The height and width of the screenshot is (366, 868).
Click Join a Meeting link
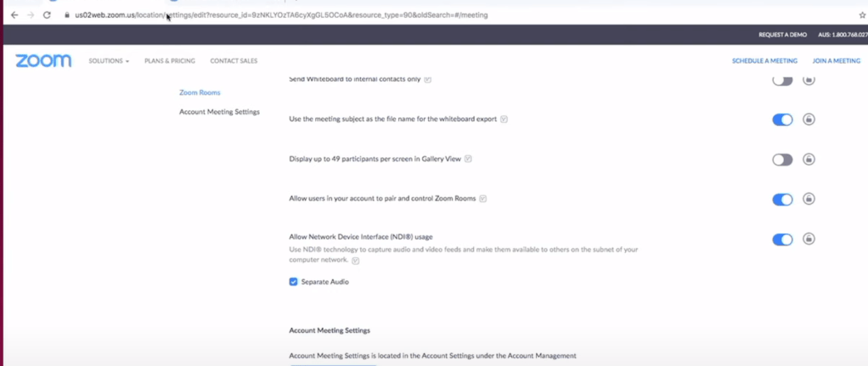coord(837,61)
